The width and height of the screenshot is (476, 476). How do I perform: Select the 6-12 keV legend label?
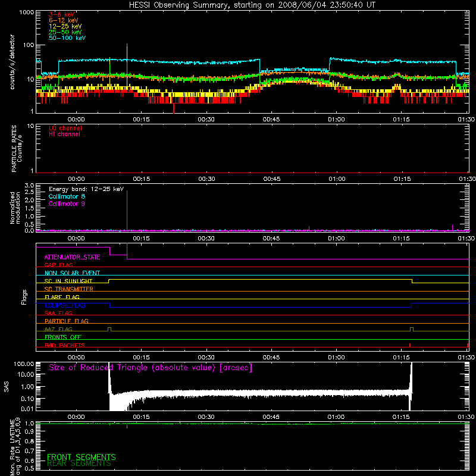click(x=64, y=20)
